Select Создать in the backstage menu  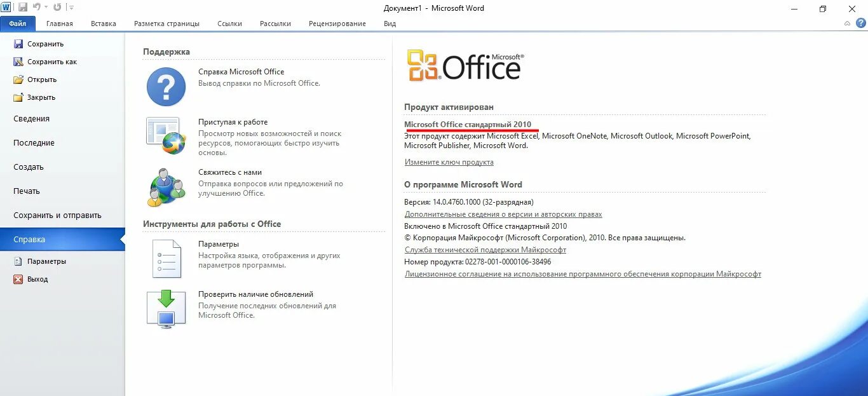pyautogui.click(x=62, y=167)
